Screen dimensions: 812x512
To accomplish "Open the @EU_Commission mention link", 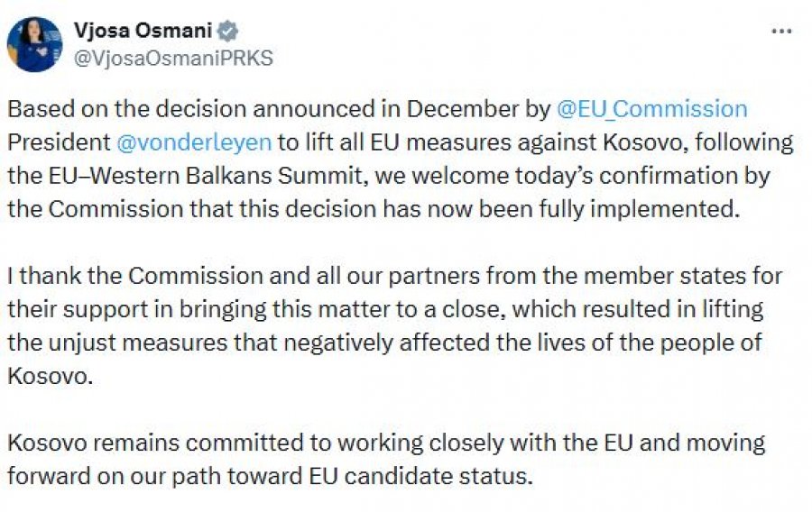I will pos(652,109).
